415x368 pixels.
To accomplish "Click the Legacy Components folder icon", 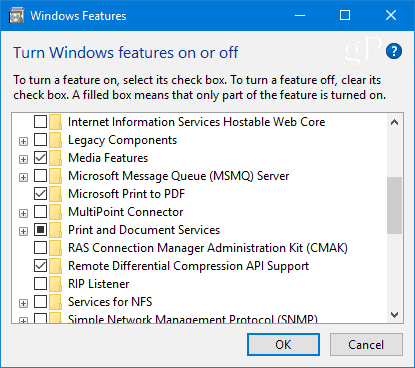I will click(x=55, y=140).
